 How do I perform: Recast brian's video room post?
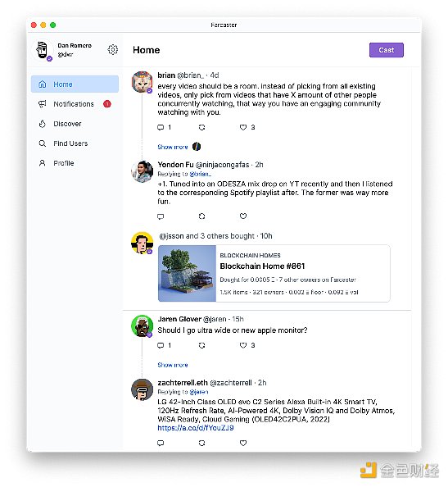tap(202, 127)
